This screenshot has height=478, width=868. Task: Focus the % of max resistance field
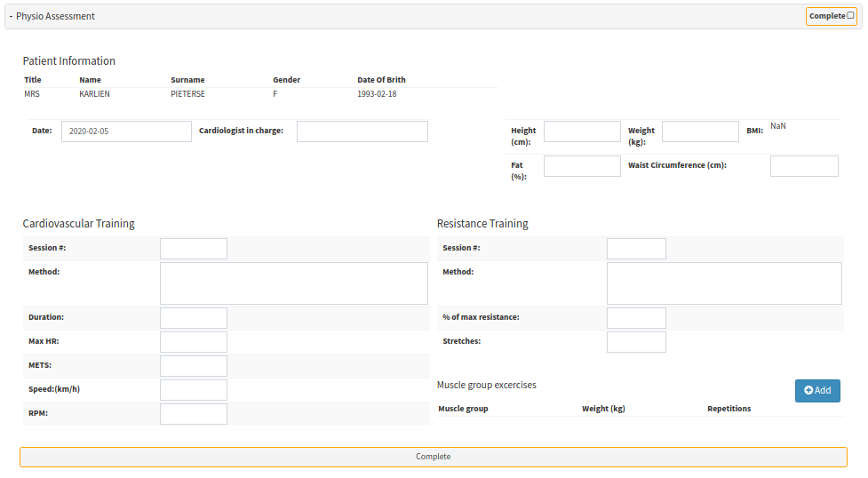(x=636, y=318)
